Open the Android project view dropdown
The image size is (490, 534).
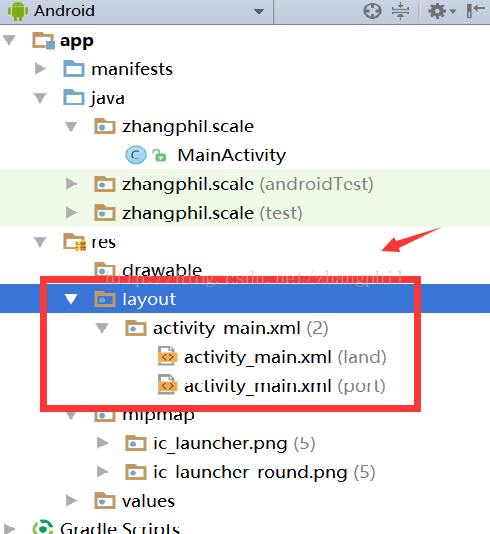[x=259, y=11]
